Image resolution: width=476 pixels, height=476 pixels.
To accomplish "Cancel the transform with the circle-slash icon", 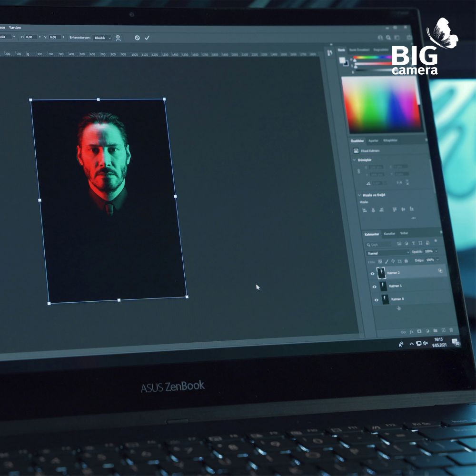I will [x=137, y=38].
